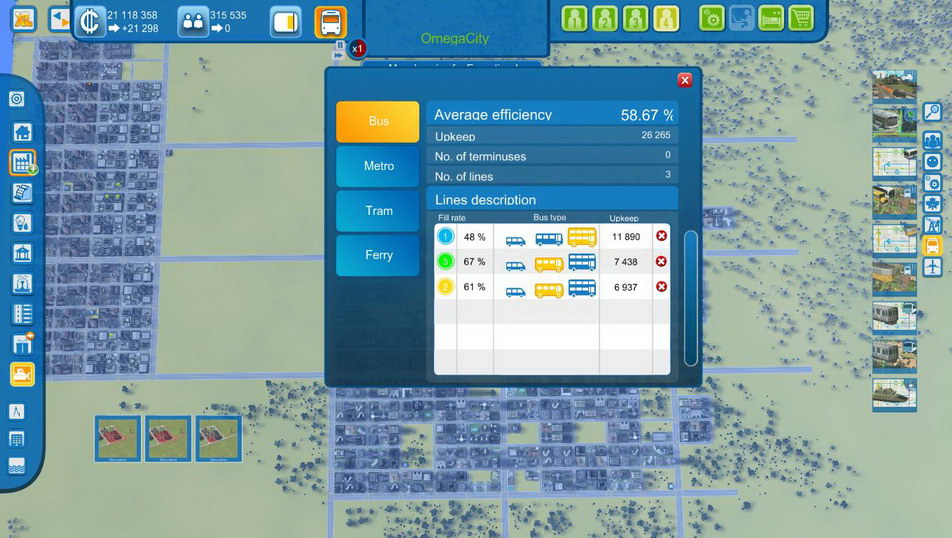
Task: Click the office worker desk icon
Action: pyautogui.click(x=742, y=19)
